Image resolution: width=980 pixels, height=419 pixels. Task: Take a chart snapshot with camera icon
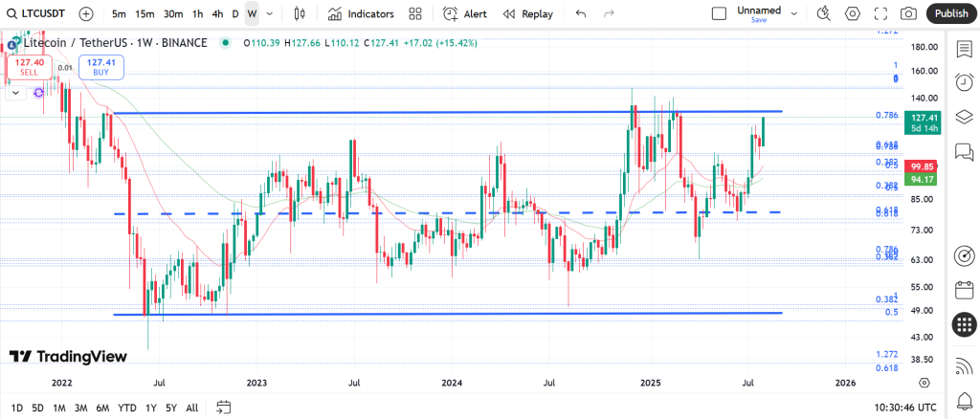point(909,13)
